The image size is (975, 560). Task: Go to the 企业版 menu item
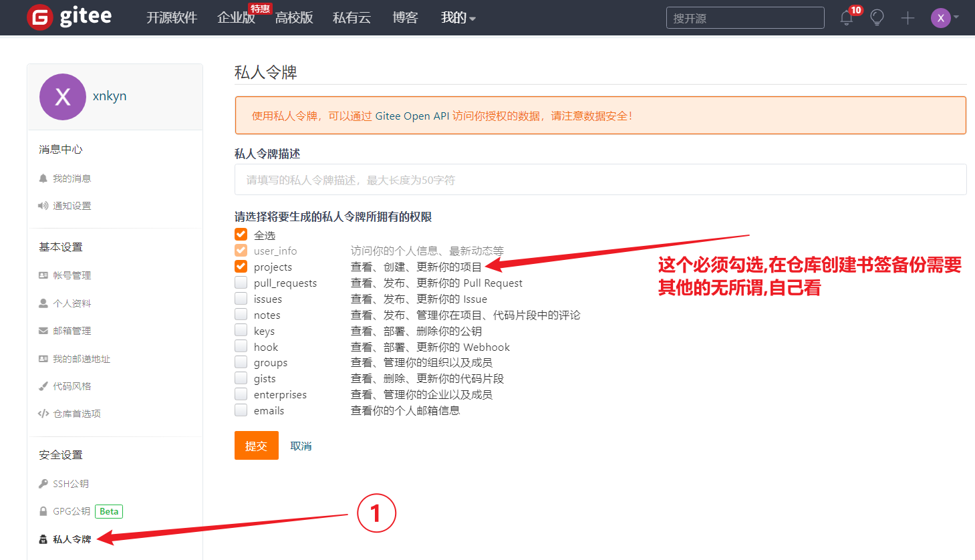(x=236, y=18)
